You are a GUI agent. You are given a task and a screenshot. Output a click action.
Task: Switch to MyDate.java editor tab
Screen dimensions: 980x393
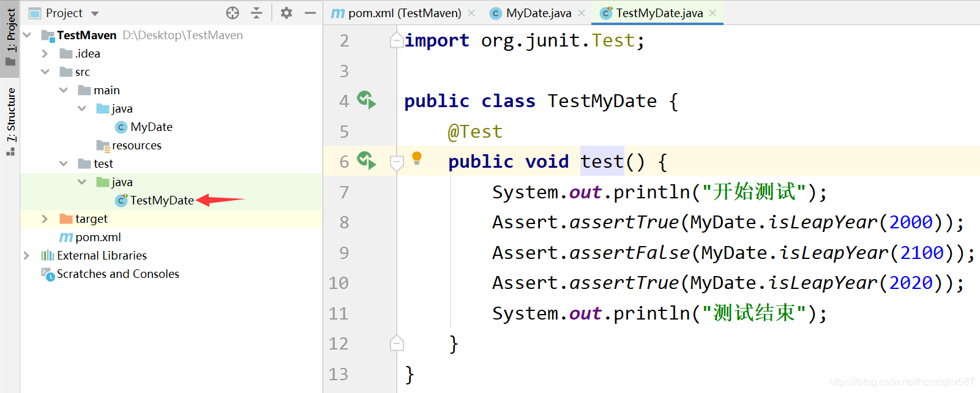(x=539, y=13)
